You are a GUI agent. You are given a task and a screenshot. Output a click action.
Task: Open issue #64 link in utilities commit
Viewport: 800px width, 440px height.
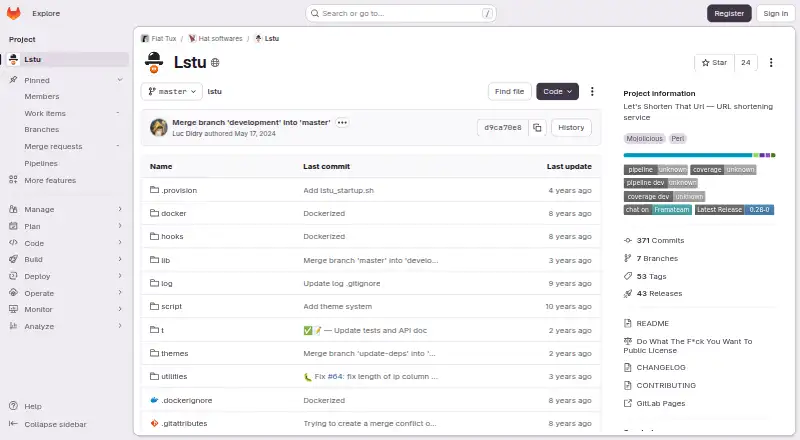click(335, 376)
